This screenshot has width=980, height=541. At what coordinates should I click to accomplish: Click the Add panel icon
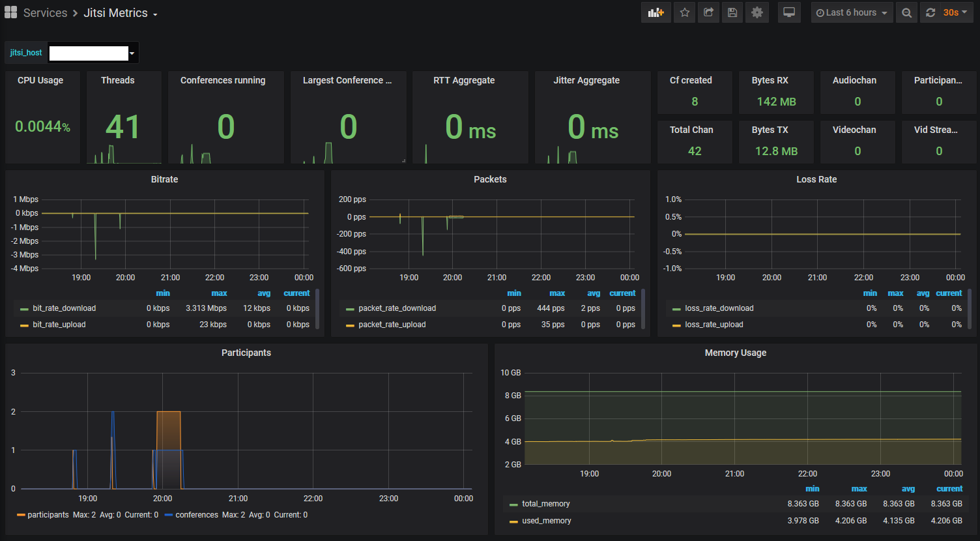pyautogui.click(x=656, y=12)
